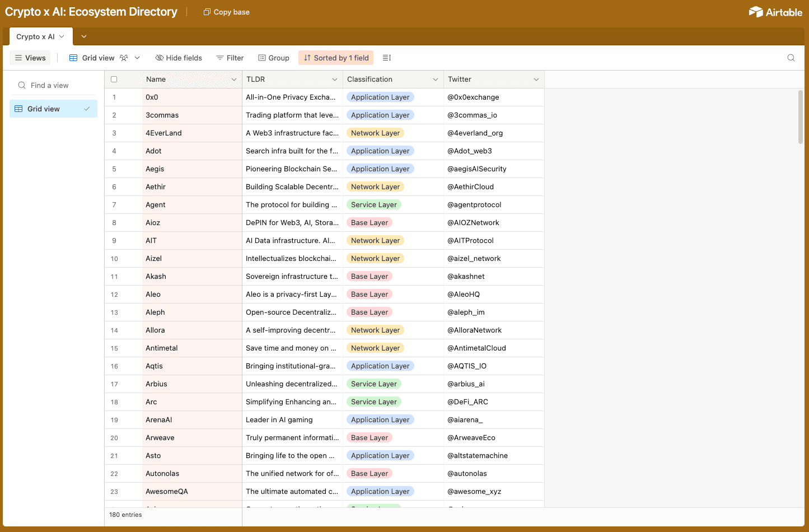
Task: Open the Classification column dropdown menu
Action: point(435,80)
